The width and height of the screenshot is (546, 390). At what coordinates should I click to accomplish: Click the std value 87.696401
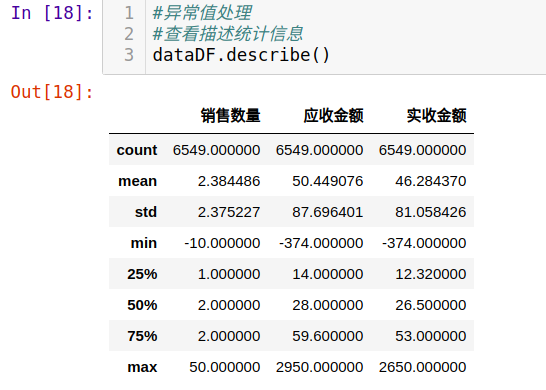(x=328, y=212)
